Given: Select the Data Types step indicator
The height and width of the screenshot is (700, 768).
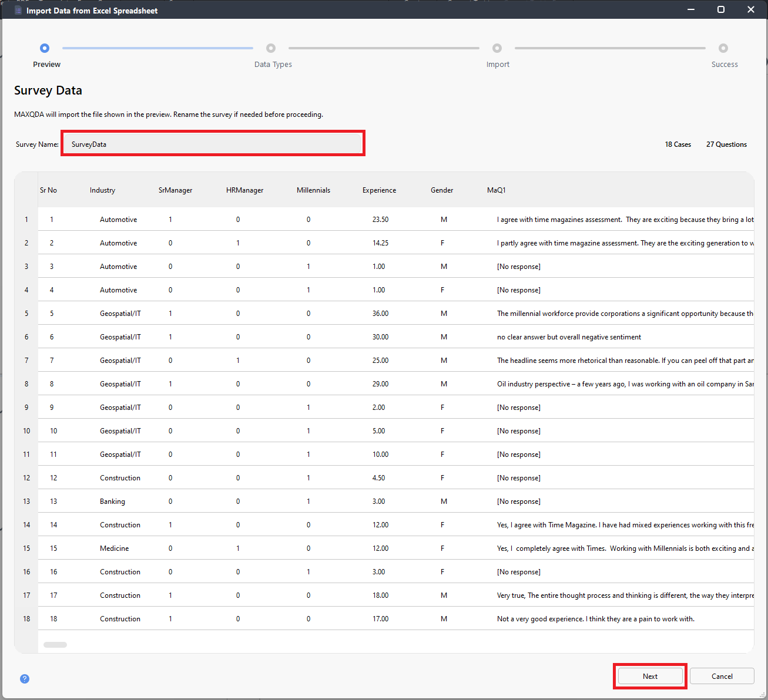Looking at the screenshot, I should point(271,48).
